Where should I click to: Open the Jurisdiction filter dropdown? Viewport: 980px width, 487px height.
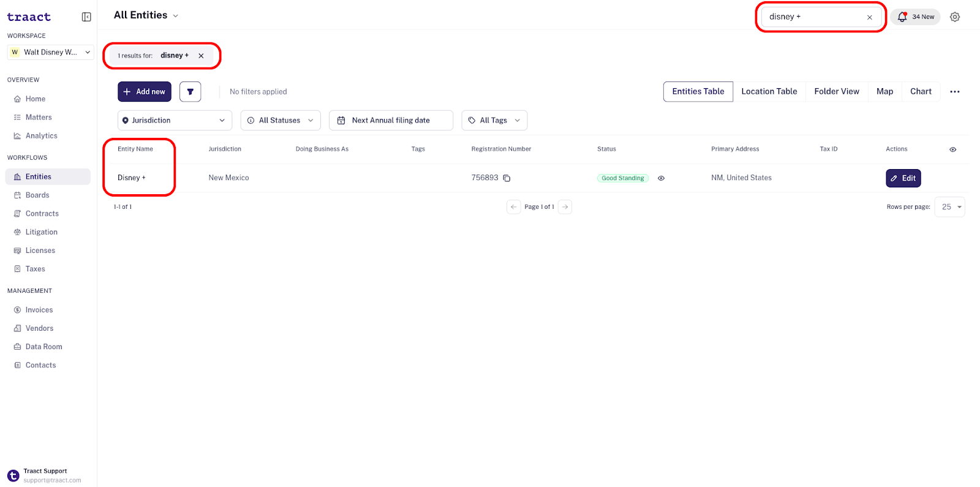coord(175,121)
